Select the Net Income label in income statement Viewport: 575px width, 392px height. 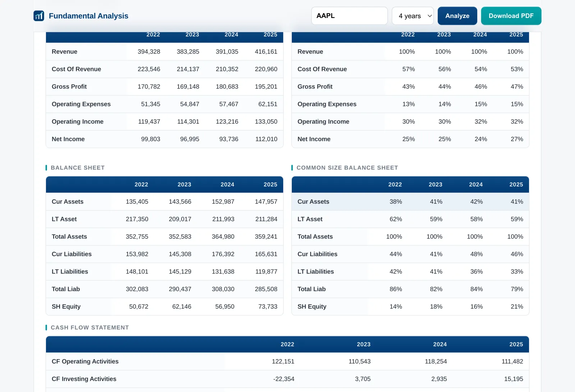(x=68, y=139)
